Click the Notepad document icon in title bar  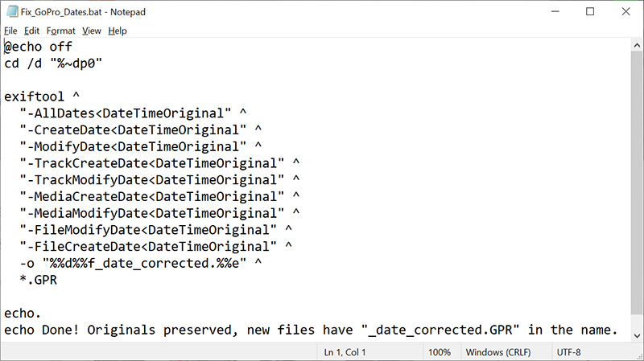12,11
